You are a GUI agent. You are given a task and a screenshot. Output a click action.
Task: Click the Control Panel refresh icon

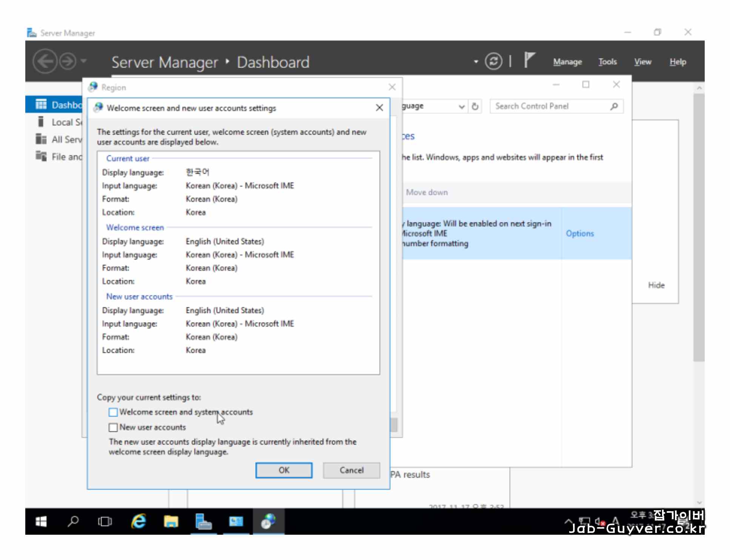click(475, 106)
